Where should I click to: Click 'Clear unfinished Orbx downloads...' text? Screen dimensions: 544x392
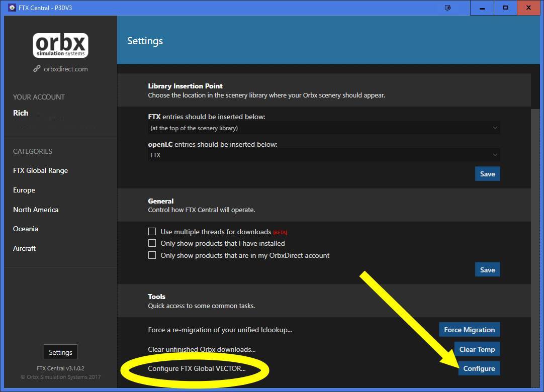pos(202,349)
